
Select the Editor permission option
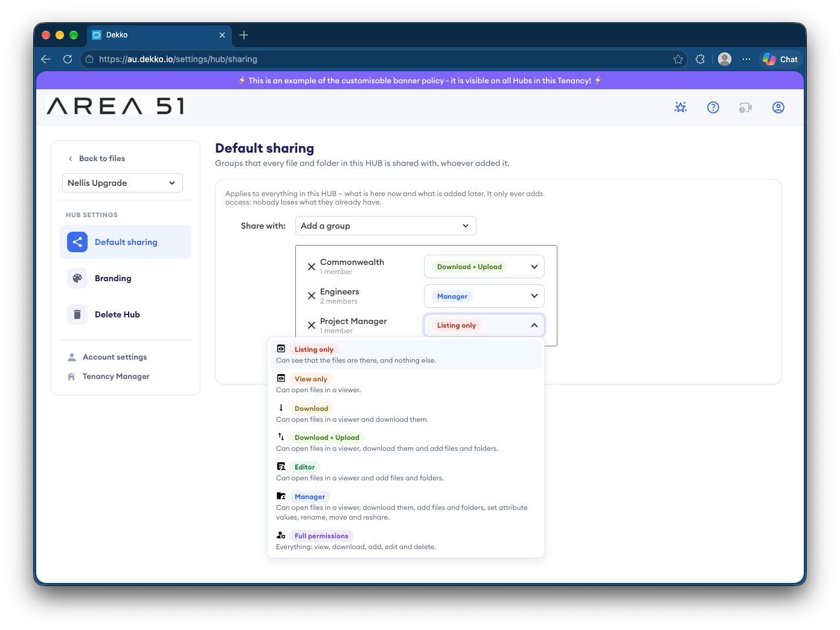point(406,472)
